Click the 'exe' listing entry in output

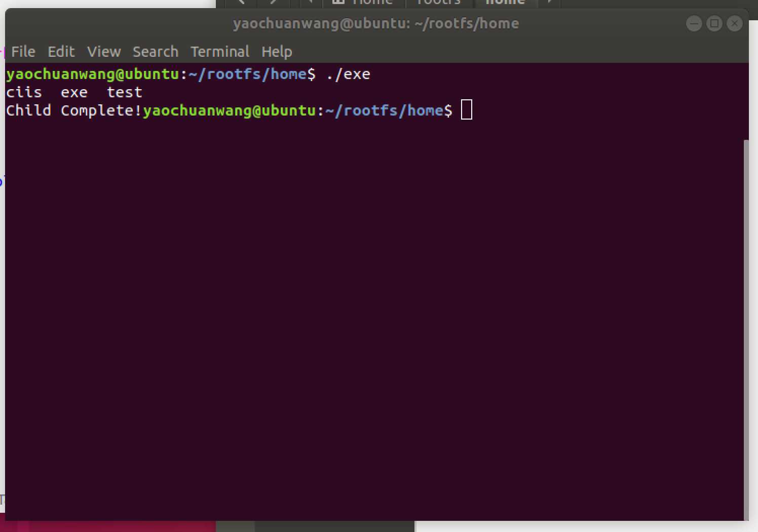pos(74,93)
